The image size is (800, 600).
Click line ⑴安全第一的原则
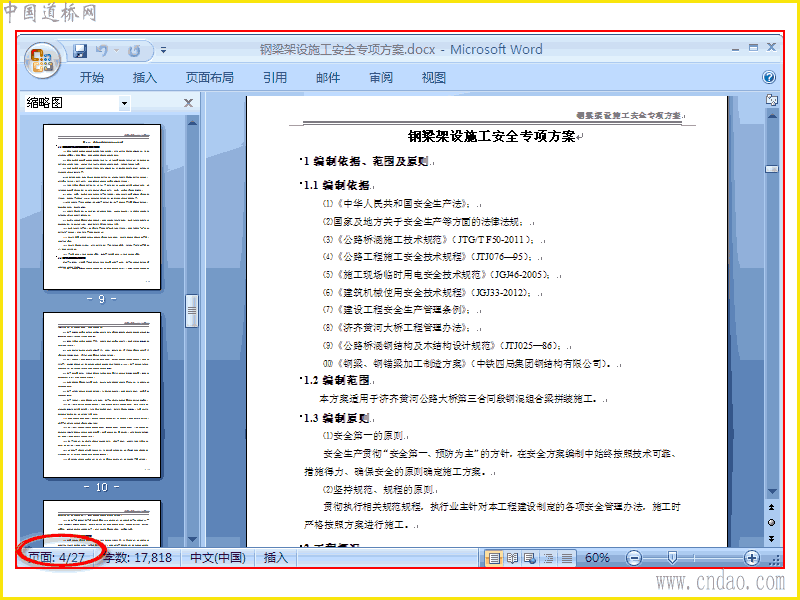click(363, 436)
